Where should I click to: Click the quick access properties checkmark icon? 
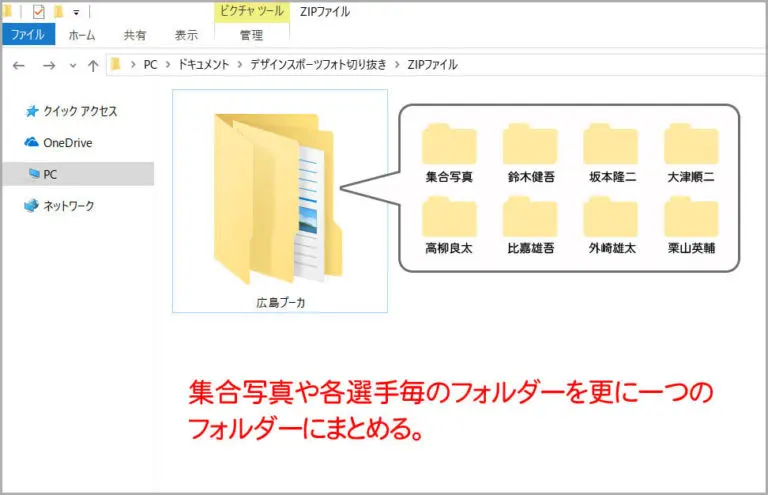pyautogui.click(x=39, y=12)
